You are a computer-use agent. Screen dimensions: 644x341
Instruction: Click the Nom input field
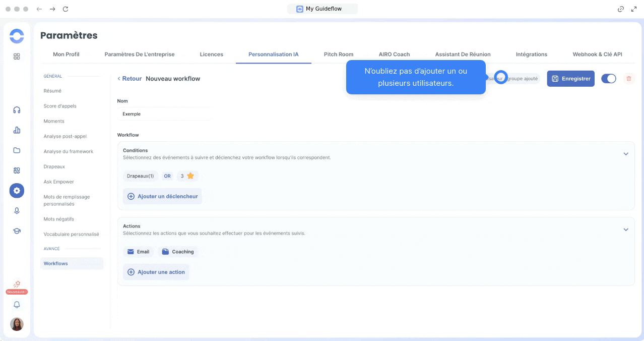[x=164, y=114]
